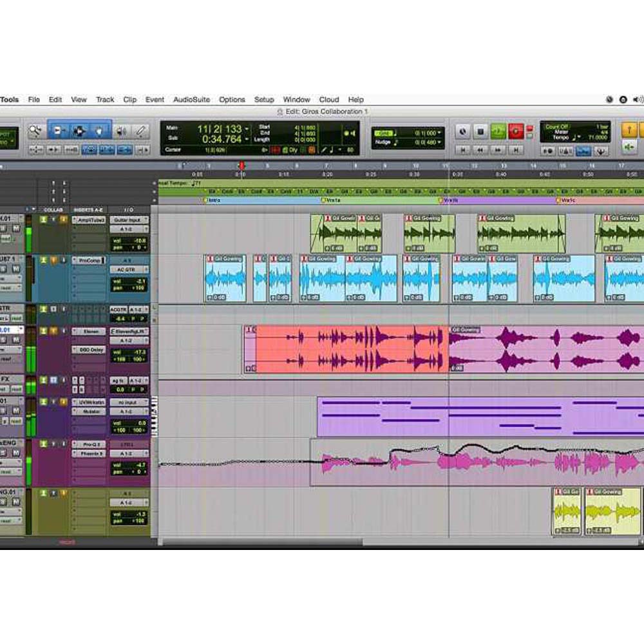Open the ProComp insert plugin
The height and width of the screenshot is (644, 644).
tap(90, 260)
